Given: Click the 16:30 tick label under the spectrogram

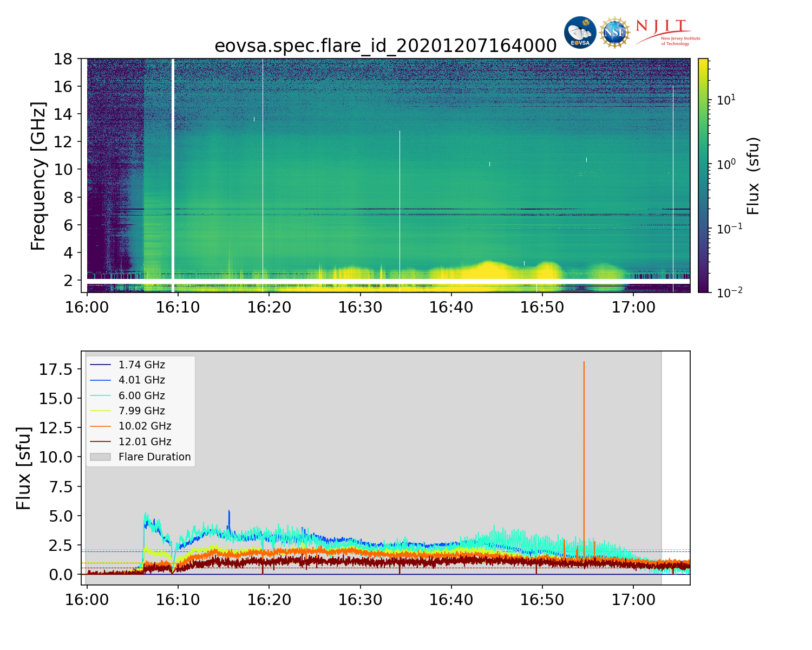Looking at the screenshot, I should [x=360, y=308].
